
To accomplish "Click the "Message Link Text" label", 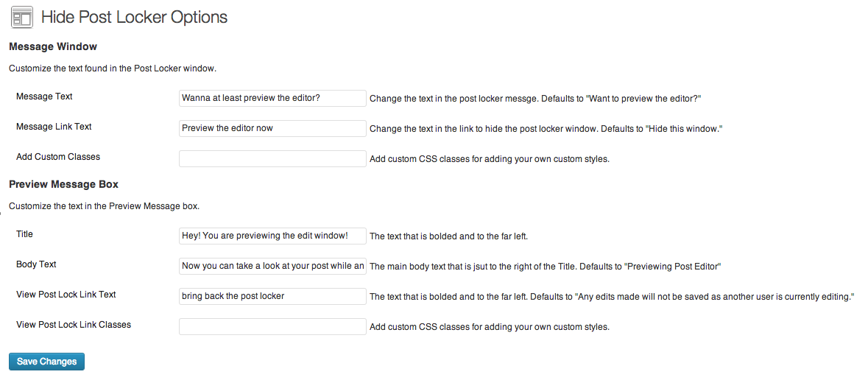I will [54, 126].
